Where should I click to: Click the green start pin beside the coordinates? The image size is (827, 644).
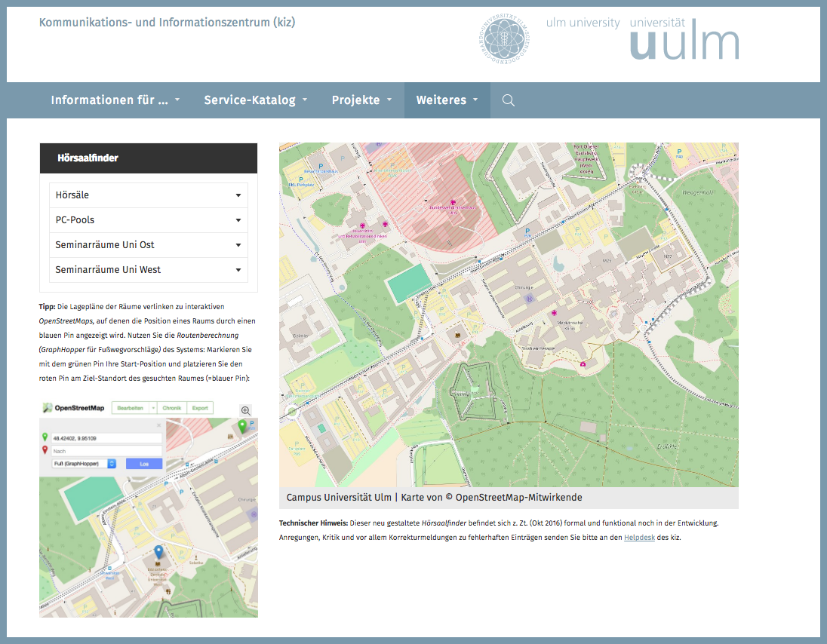45,437
